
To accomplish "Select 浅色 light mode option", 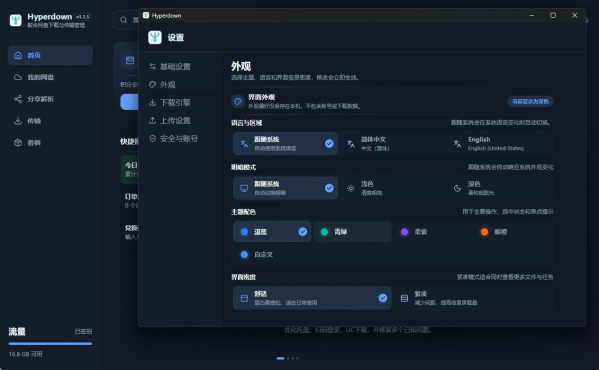I will 392,188.
